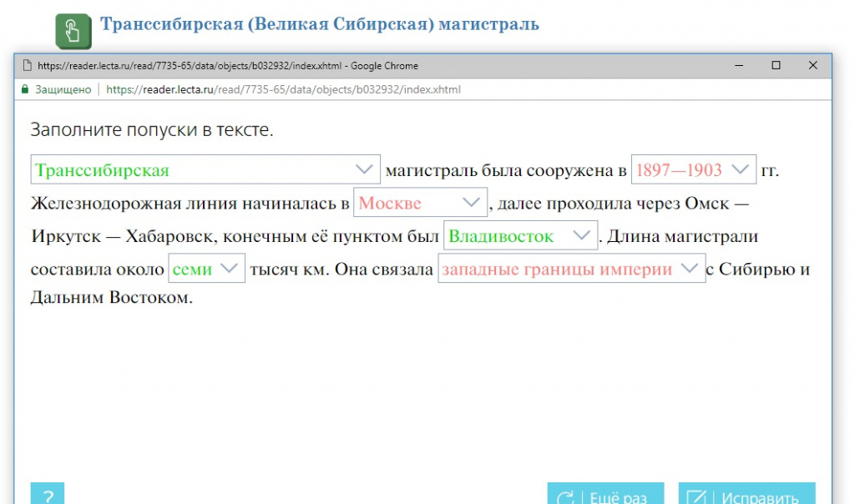The image size is (855, 504).
Task: Click the page icon in the window title bar
Action: point(27,66)
